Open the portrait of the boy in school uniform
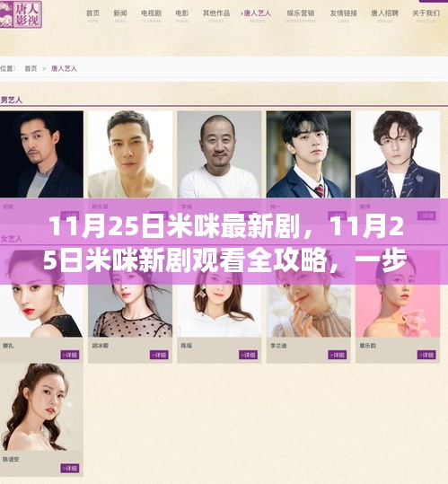 tap(309, 154)
